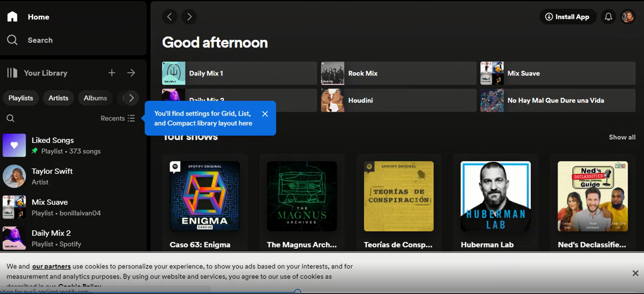Filter library by Albums

pyautogui.click(x=95, y=98)
